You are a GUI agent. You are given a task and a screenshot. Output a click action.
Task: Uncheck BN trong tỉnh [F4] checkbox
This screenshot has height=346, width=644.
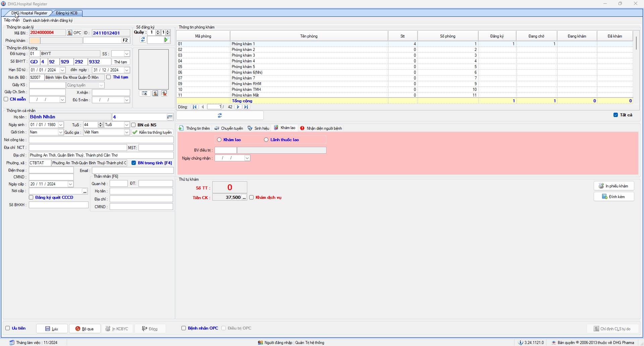point(134,163)
